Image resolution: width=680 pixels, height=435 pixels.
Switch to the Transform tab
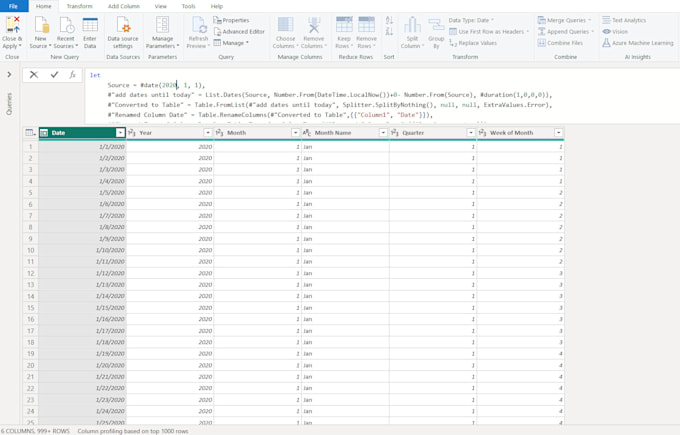click(x=79, y=6)
